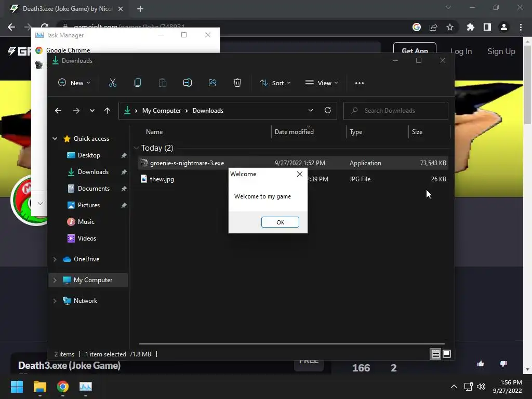Click the Copy icon in toolbar
532x399 pixels.
pos(137,83)
